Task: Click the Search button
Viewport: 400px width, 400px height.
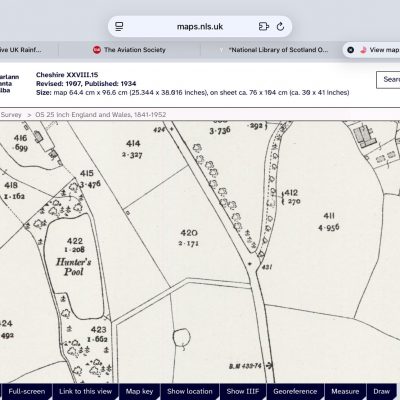Action: pyautogui.click(x=388, y=80)
